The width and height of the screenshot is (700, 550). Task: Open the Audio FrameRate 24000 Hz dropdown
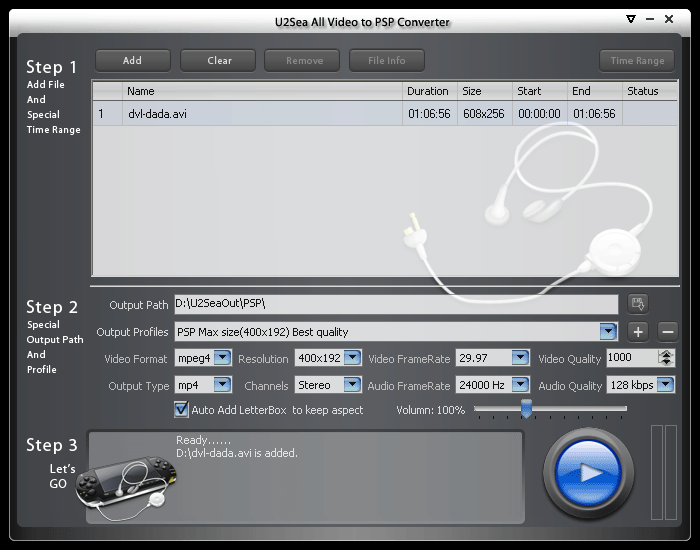(520, 385)
